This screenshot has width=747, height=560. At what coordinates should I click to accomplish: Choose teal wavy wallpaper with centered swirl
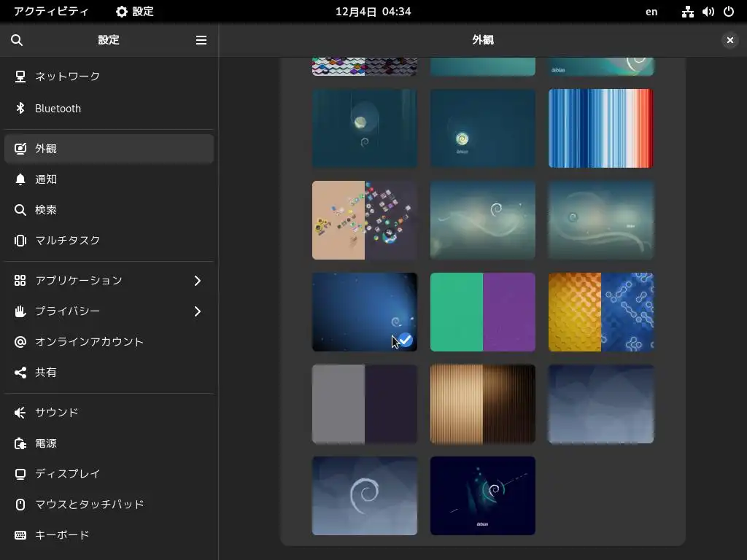point(483,220)
